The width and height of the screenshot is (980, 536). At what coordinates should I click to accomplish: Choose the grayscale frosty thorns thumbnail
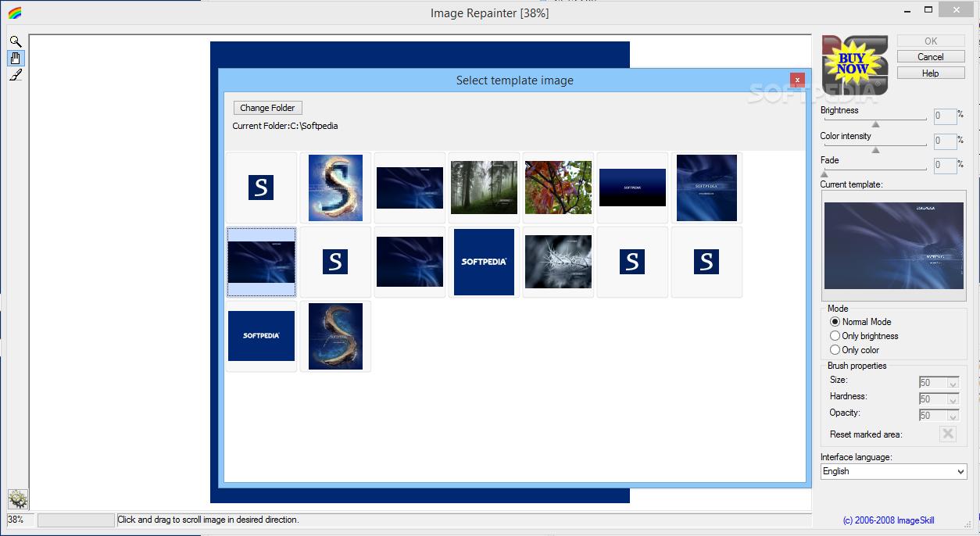tap(558, 262)
